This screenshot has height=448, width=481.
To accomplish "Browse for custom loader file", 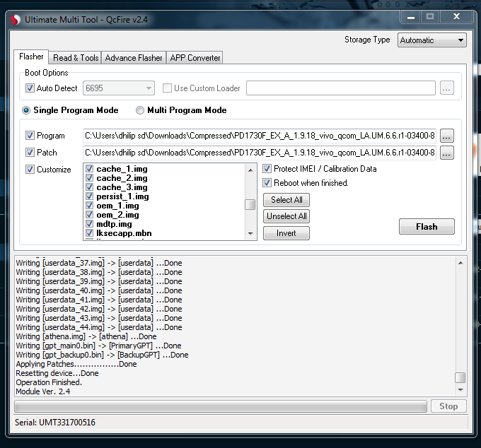I will click(446, 88).
